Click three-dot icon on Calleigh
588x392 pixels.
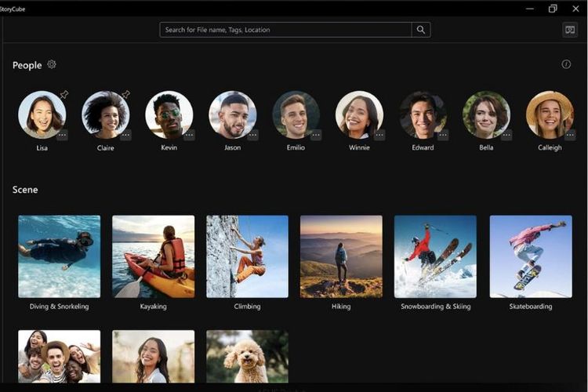coord(570,135)
